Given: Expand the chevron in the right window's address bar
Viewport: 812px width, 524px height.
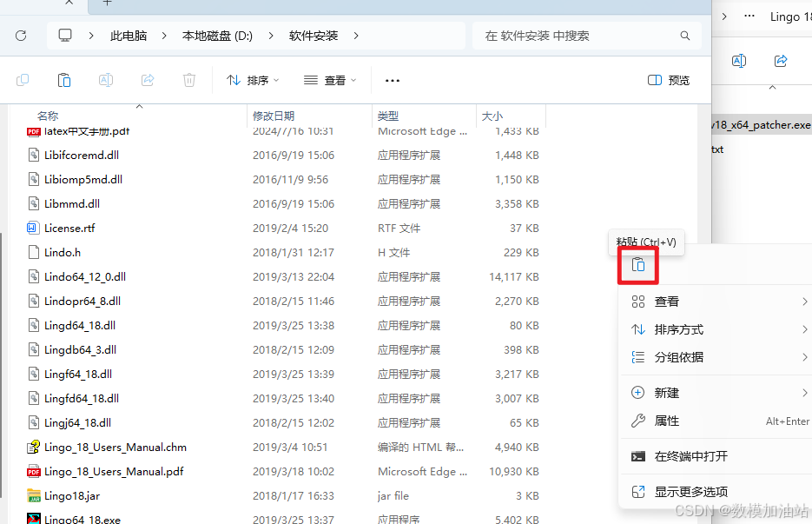Looking at the screenshot, I should click(x=724, y=16).
